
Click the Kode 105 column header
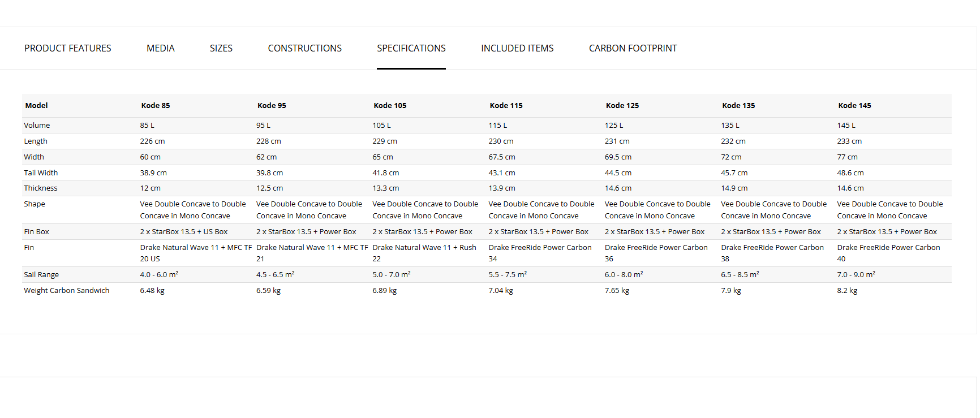(390, 105)
